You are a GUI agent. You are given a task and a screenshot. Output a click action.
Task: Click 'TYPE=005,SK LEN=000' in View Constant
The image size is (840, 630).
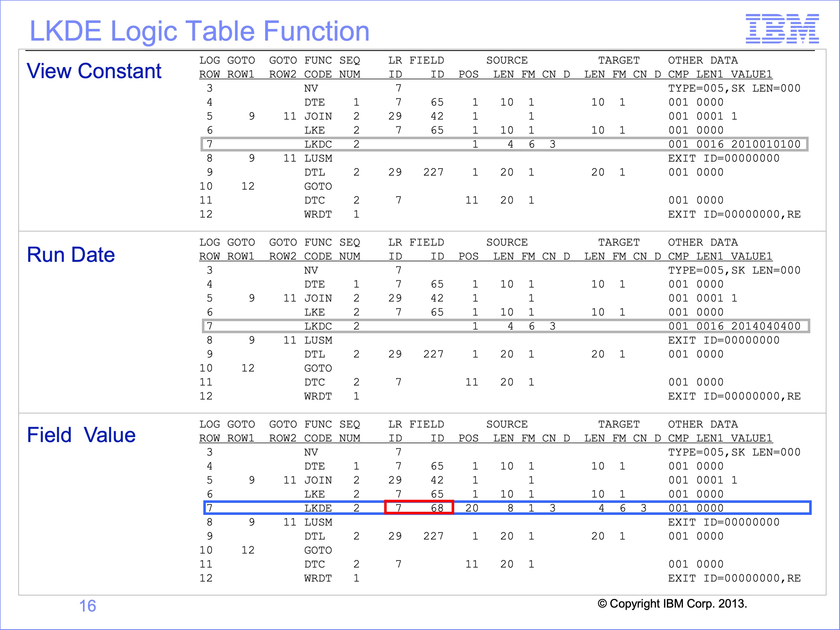point(734,88)
